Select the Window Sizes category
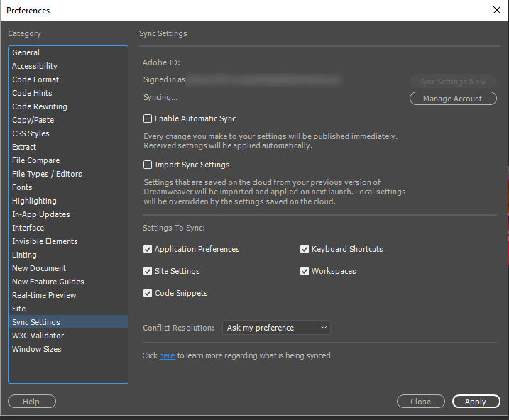The width and height of the screenshot is (509, 420). tap(68, 349)
